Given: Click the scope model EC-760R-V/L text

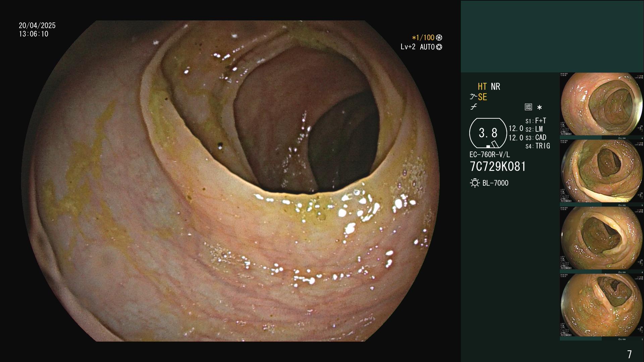Looking at the screenshot, I should pos(490,155).
